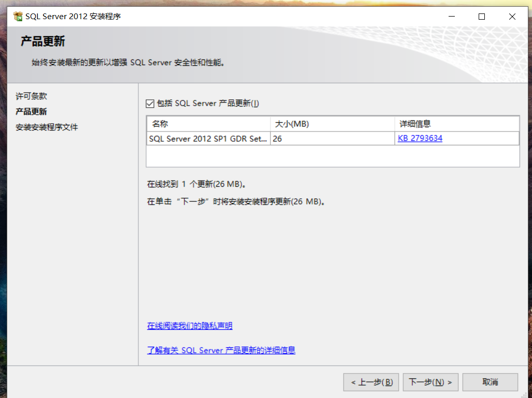Image resolution: width=532 pixels, height=398 pixels.
Task: Uncheck 包括 SQL Server 产品更新 checkbox
Action: [x=150, y=104]
